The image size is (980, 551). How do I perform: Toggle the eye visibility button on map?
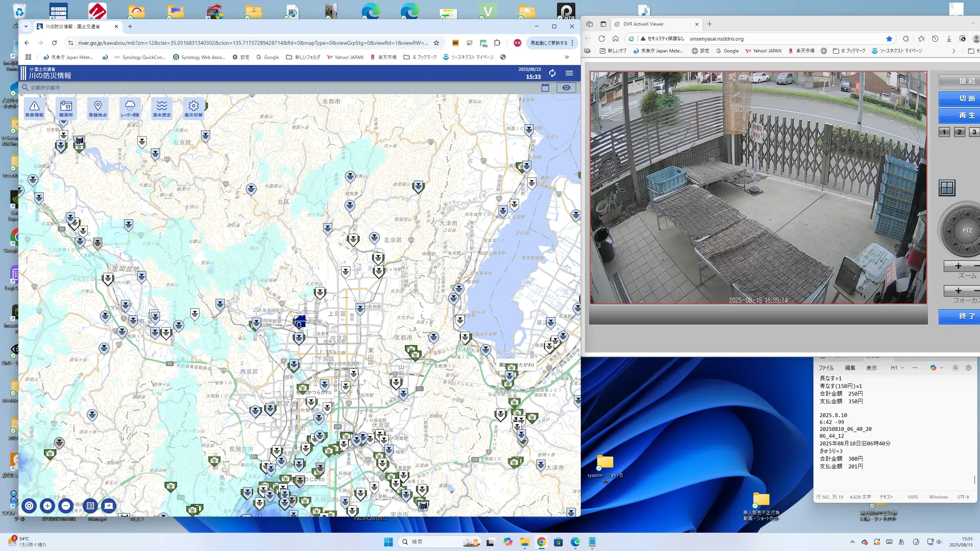click(x=566, y=88)
